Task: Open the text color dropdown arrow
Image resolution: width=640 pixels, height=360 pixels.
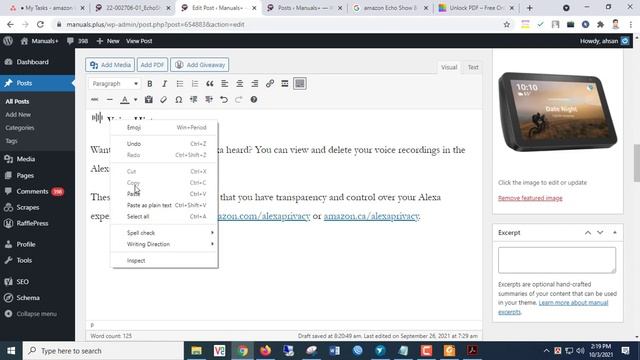Action: click(136, 100)
